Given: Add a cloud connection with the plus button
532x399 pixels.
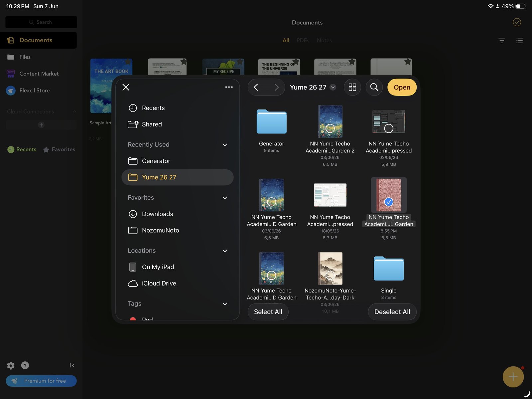Looking at the screenshot, I should pos(41,125).
